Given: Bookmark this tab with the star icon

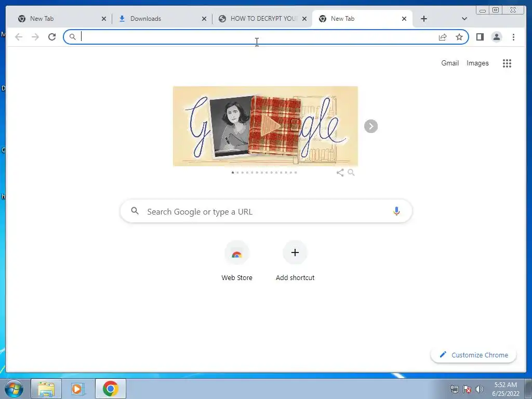Looking at the screenshot, I should [x=459, y=37].
